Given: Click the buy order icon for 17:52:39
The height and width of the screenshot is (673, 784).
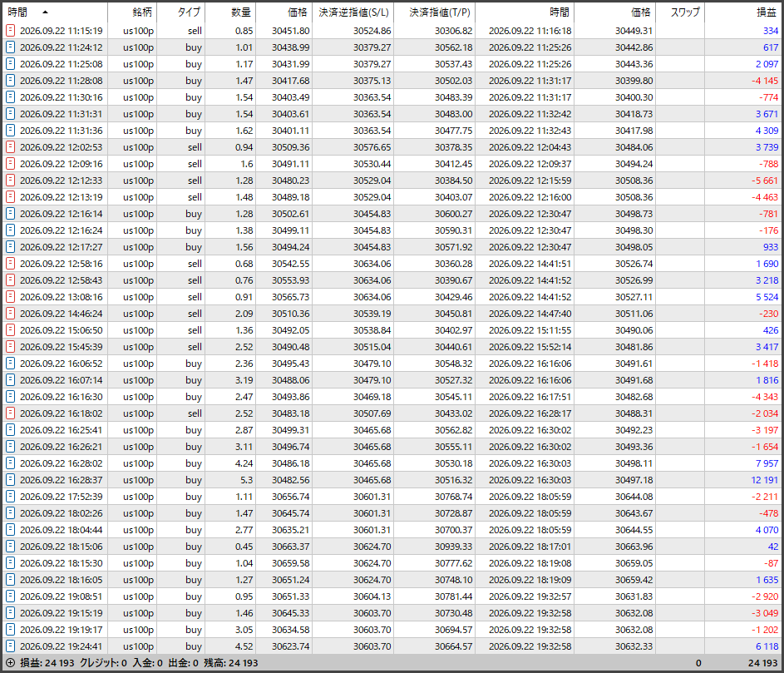Looking at the screenshot, I should click(x=10, y=497).
